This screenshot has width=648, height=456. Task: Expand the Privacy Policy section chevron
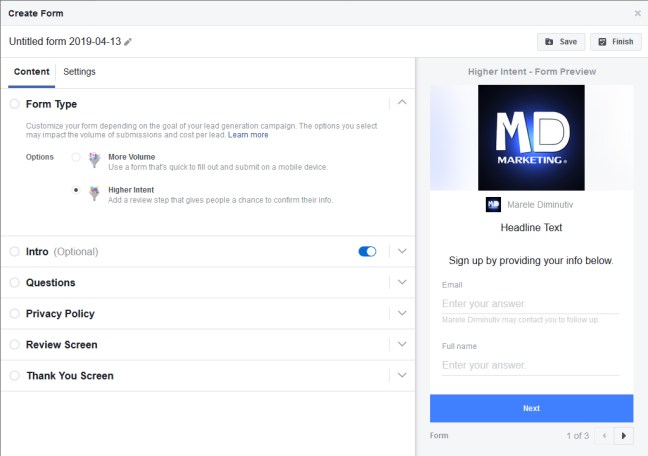pos(402,313)
